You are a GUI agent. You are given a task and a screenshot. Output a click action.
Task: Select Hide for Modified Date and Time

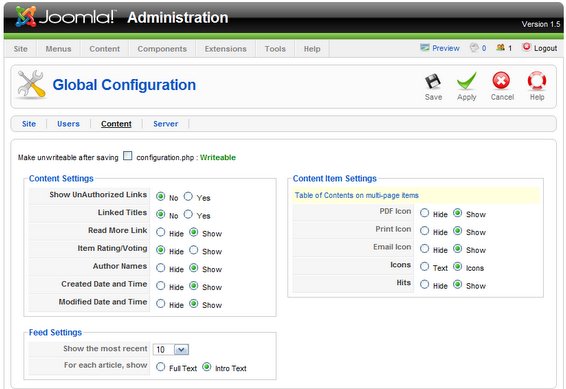click(x=161, y=303)
